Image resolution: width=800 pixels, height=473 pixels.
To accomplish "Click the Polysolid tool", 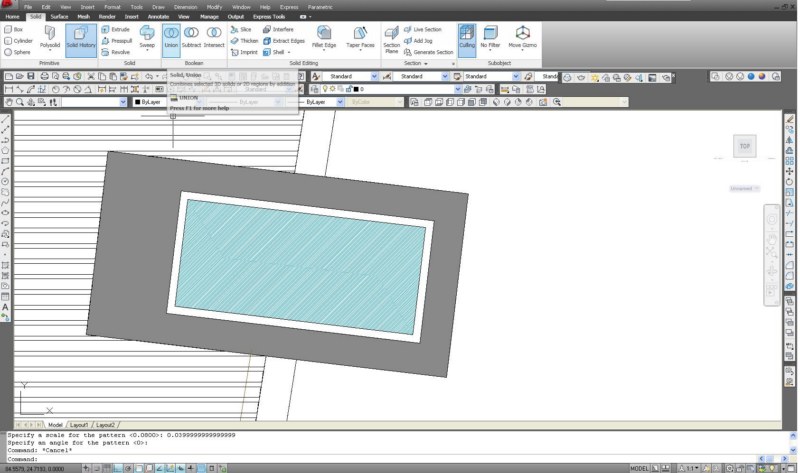I will (x=49, y=37).
